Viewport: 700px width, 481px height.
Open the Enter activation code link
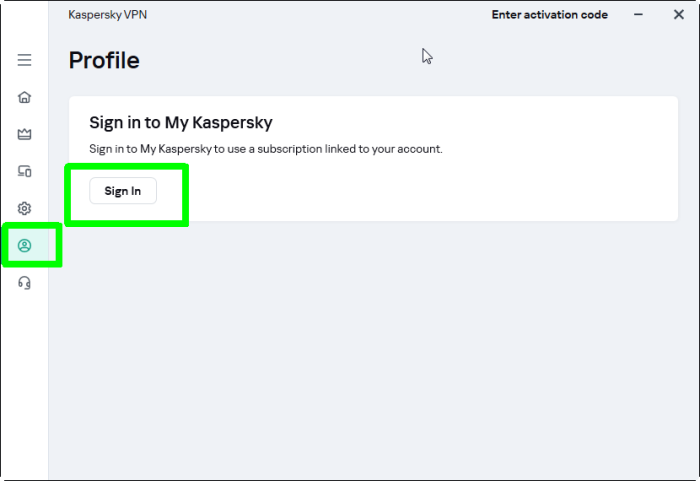click(549, 15)
